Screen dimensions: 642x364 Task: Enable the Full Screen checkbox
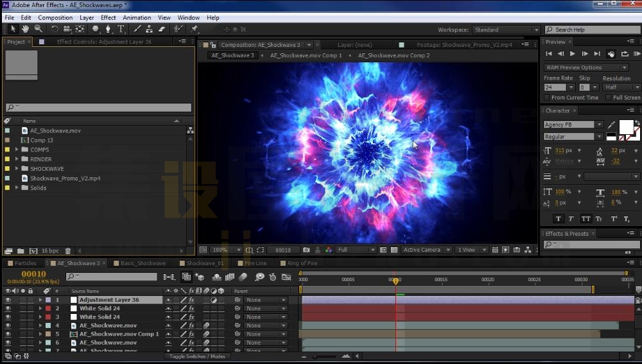click(609, 98)
